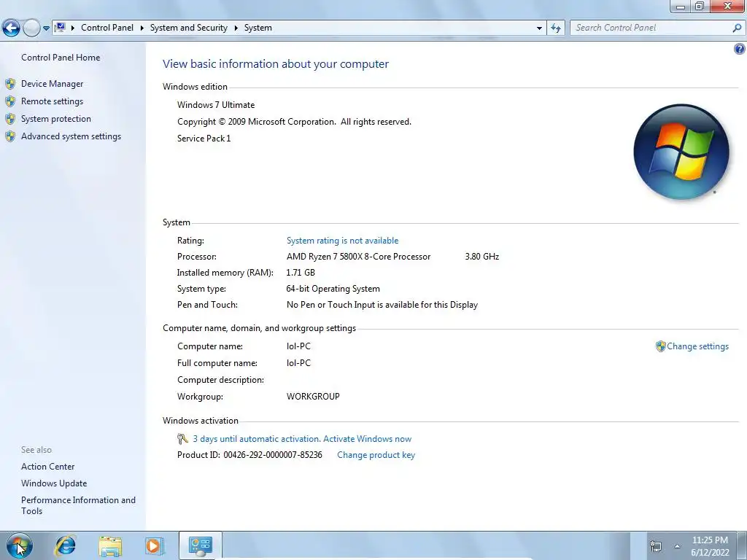Click Control Panel taskbar button

click(x=200, y=545)
